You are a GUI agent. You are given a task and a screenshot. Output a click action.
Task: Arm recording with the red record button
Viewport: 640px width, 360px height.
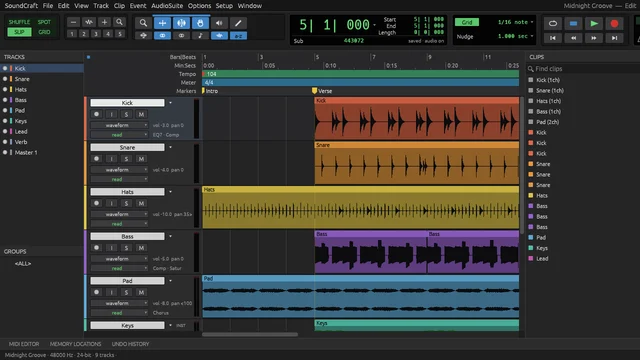coord(614,24)
